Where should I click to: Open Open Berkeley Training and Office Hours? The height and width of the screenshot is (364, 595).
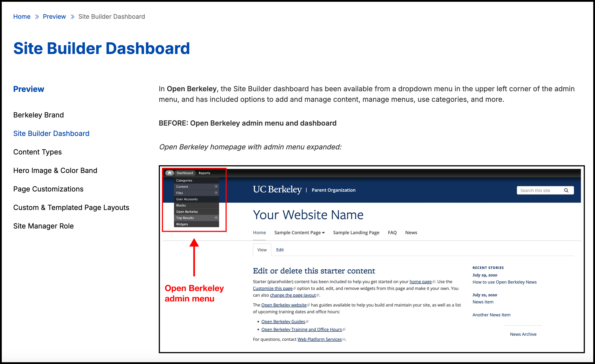301,329
